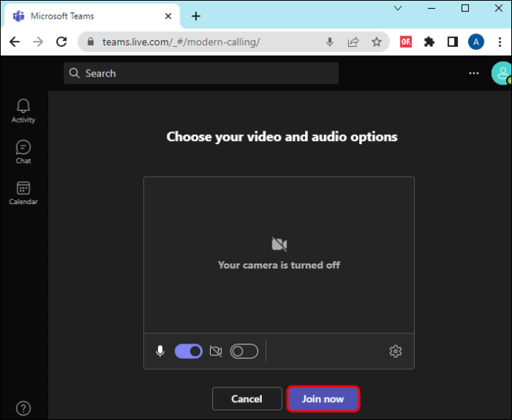This screenshot has width=512, height=420.
Task: Click the Help question mark icon
Action: click(23, 408)
